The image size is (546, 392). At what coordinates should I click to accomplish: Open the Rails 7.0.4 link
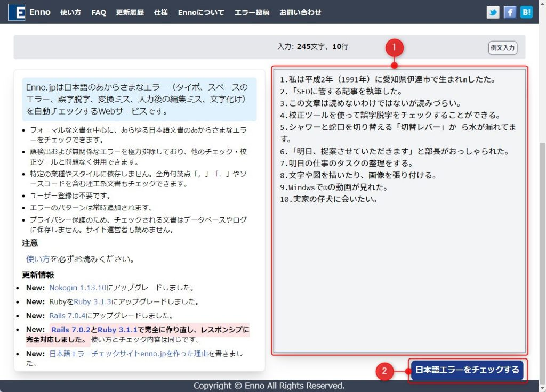68,315
